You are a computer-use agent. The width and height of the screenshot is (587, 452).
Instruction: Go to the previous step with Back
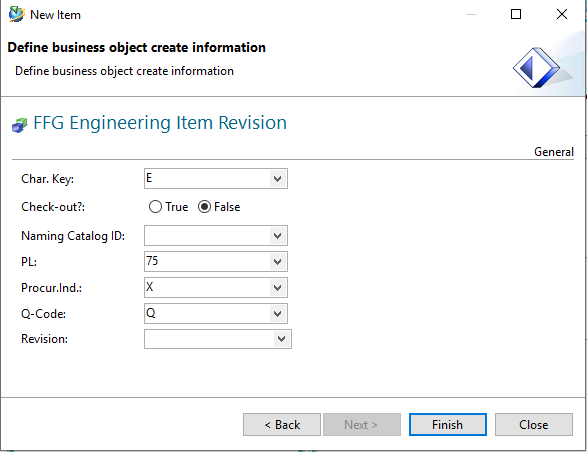[x=282, y=425]
